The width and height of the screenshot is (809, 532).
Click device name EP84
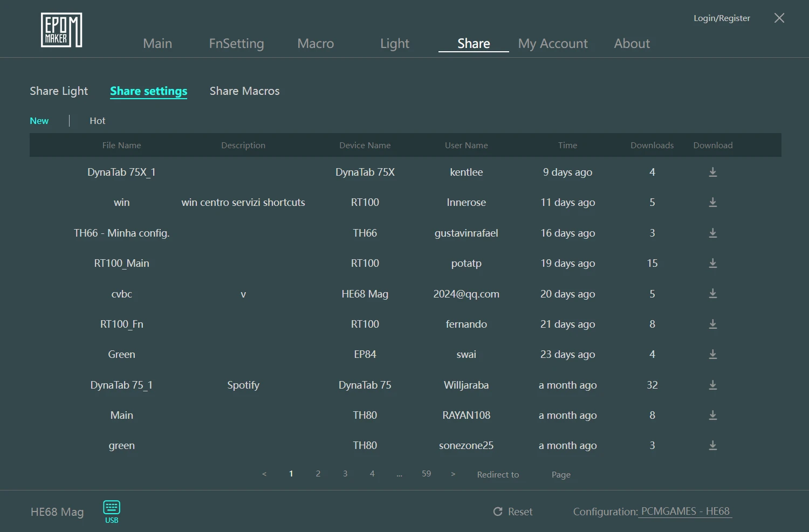(x=365, y=354)
